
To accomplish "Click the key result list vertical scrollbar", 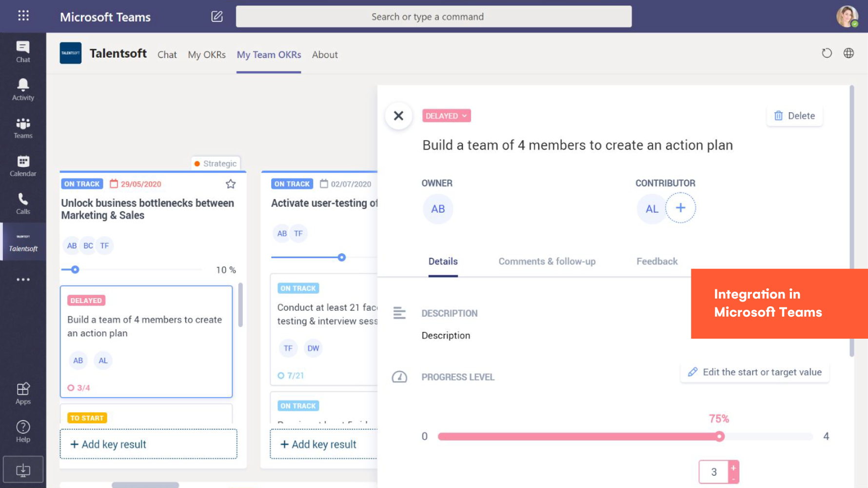I will [240, 305].
